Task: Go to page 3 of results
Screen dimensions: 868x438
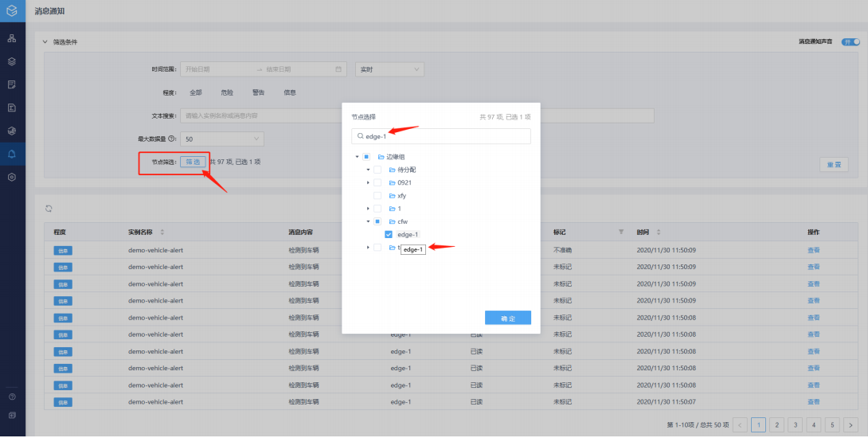Action: pyautogui.click(x=796, y=424)
